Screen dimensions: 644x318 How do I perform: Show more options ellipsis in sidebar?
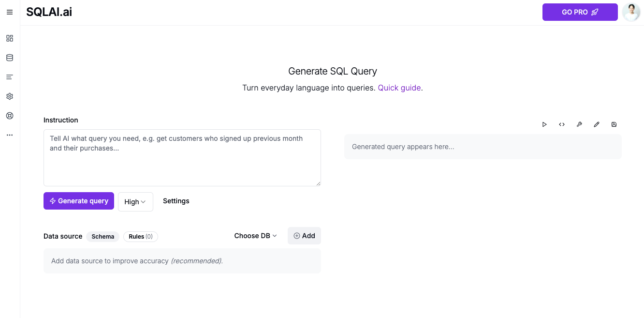click(10, 135)
